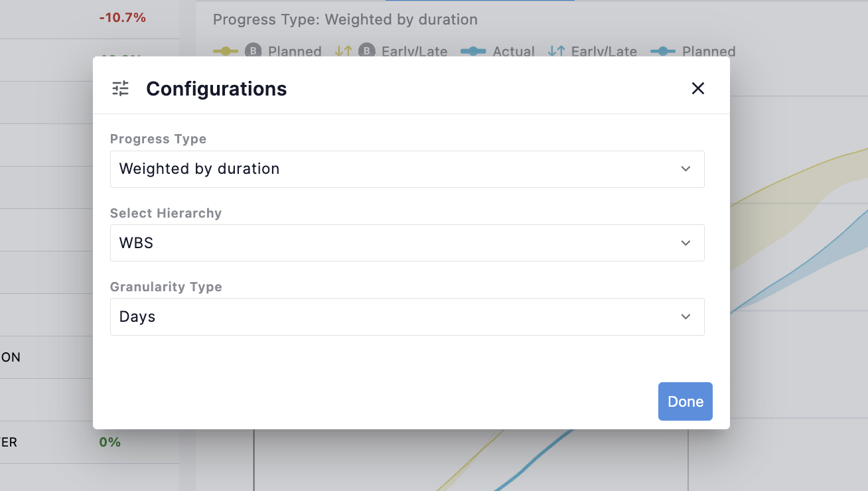Toggle the Actual series legend marker
The image size is (868, 491).
(473, 51)
